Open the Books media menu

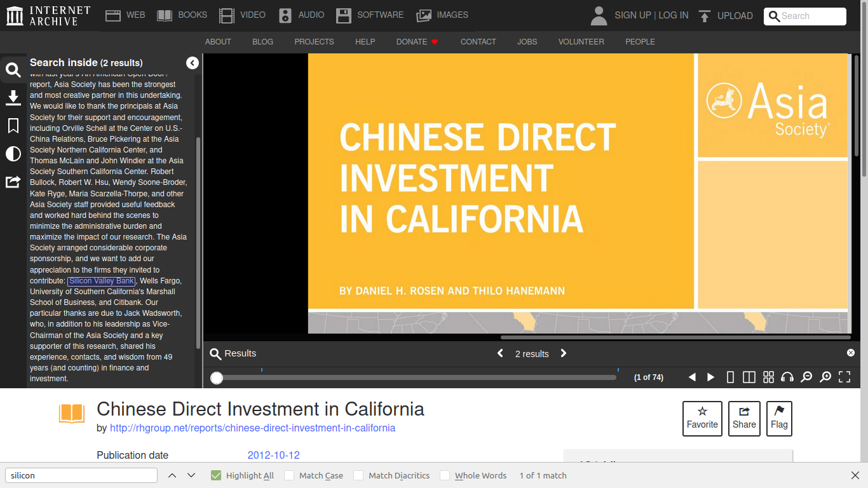click(x=182, y=15)
